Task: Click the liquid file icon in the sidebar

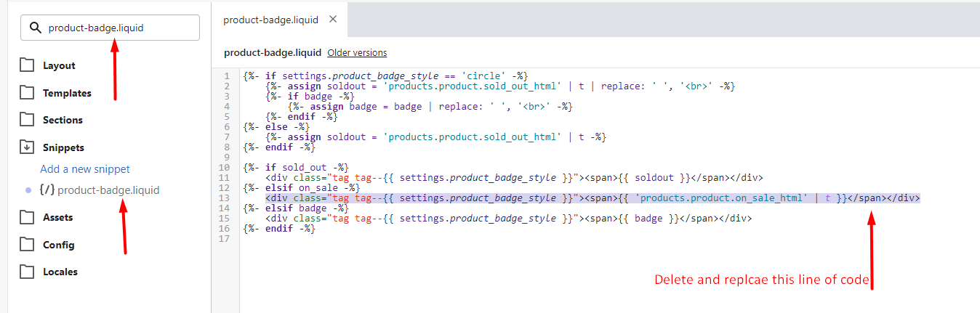Action: [x=47, y=190]
